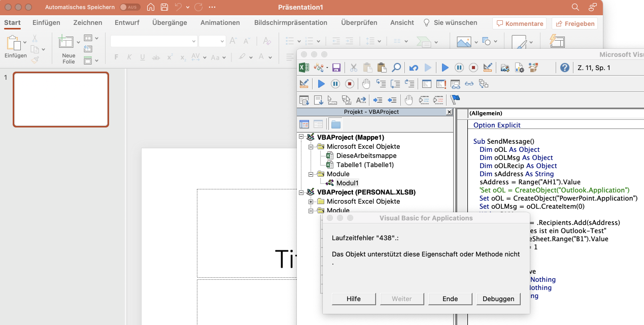644x325 pixels.
Task: Click the View Code icon in Projekt panel
Action: point(304,124)
